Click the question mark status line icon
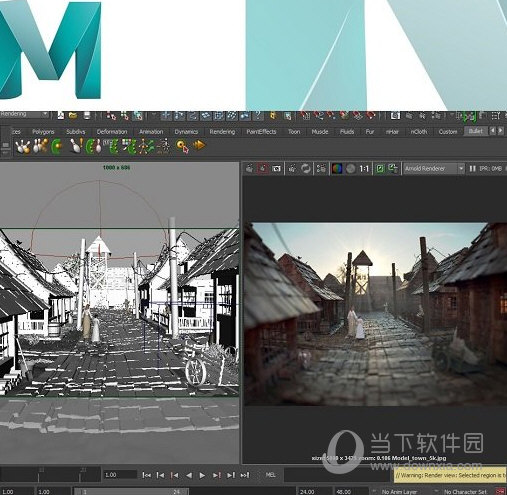Image resolution: width=507 pixels, height=495 pixels. click(x=258, y=115)
